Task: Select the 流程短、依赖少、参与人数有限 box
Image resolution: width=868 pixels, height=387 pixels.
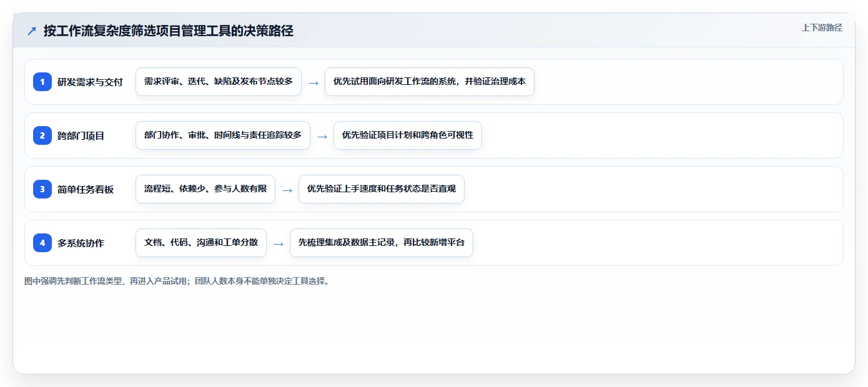Action: coord(205,189)
